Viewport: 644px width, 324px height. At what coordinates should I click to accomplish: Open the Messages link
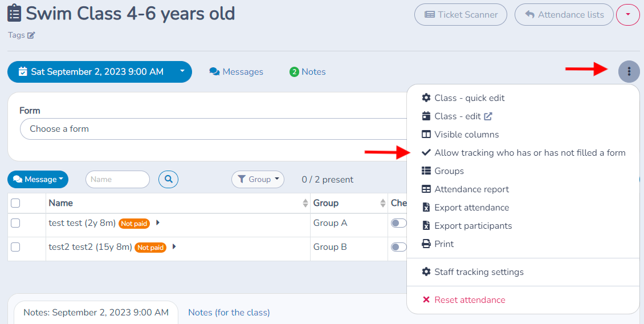(x=236, y=71)
